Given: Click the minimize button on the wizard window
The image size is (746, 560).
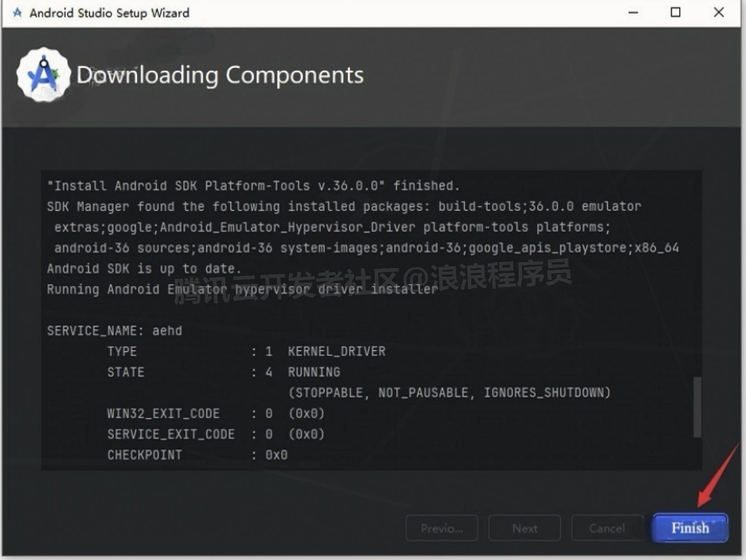Looking at the screenshot, I should coord(632,13).
